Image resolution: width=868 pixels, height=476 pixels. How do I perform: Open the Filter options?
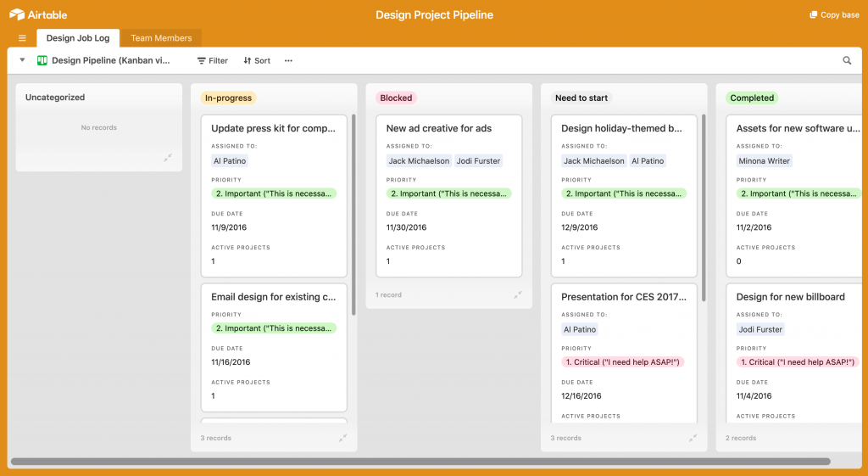(213, 61)
